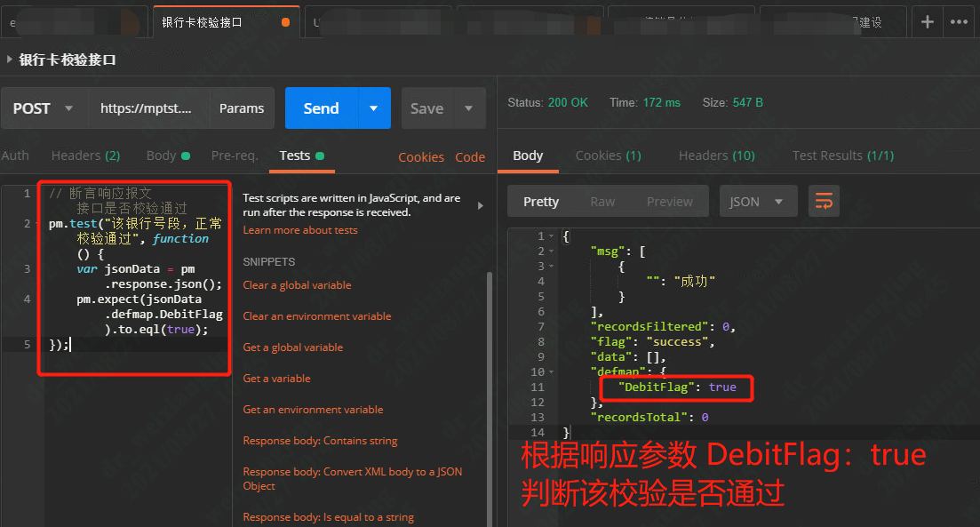Collapse fold arrow on response line 3
This screenshot has width=980, height=527.
coord(551,267)
